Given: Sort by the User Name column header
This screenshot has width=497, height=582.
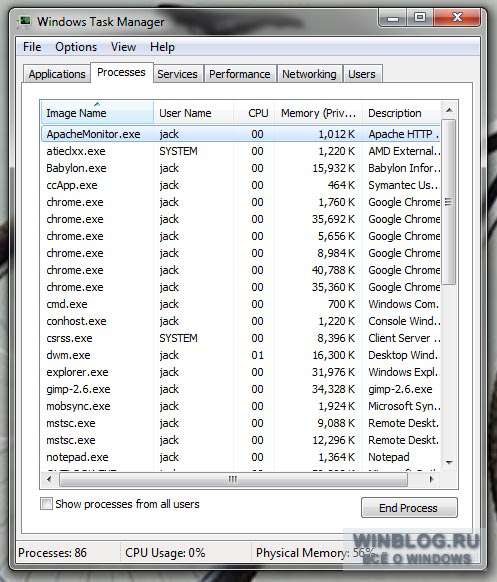Looking at the screenshot, I should click(x=193, y=112).
